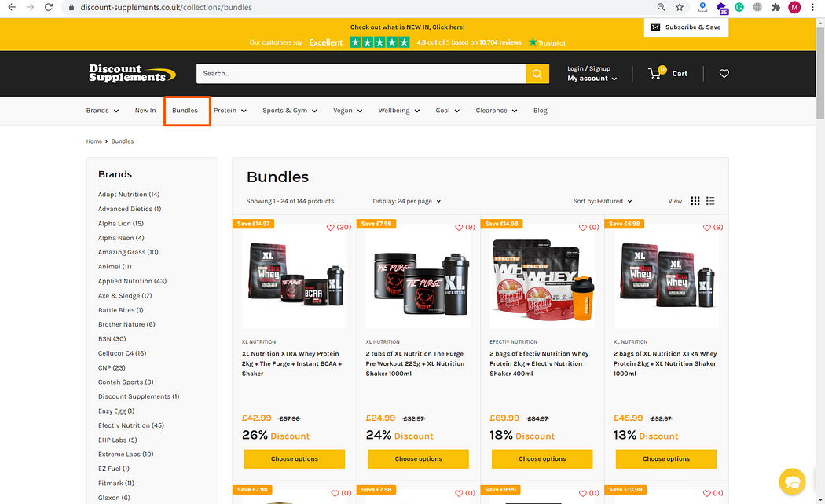Open the live chat bubble
Screen dimensions: 825x504
(792, 481)
